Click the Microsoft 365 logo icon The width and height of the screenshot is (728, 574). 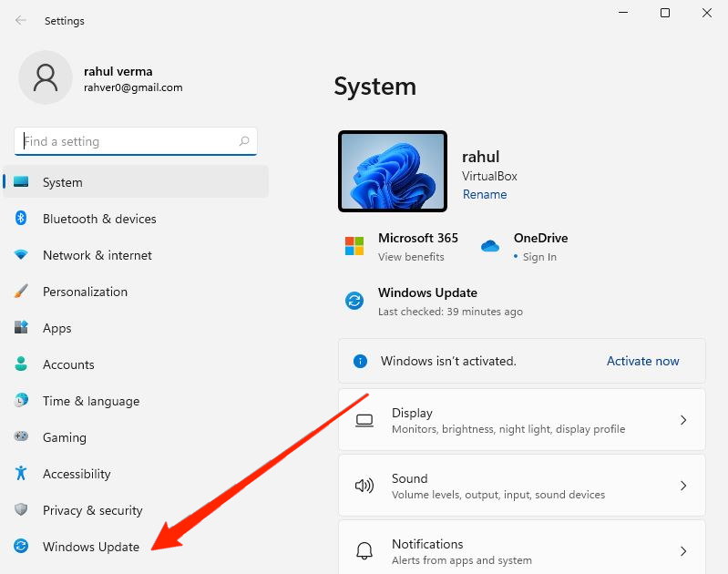pos(354,246)
